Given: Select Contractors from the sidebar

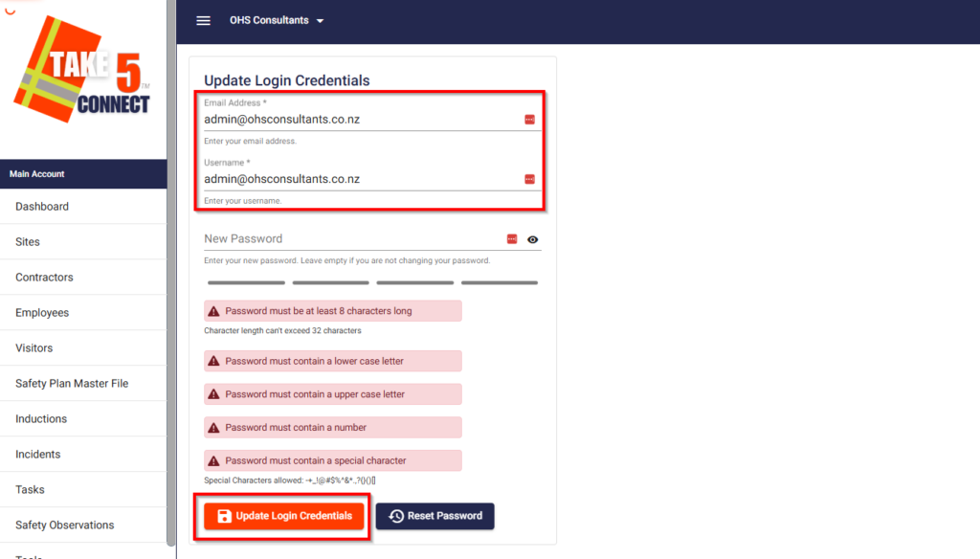Looking at the screenshot, I should point(83,277).
